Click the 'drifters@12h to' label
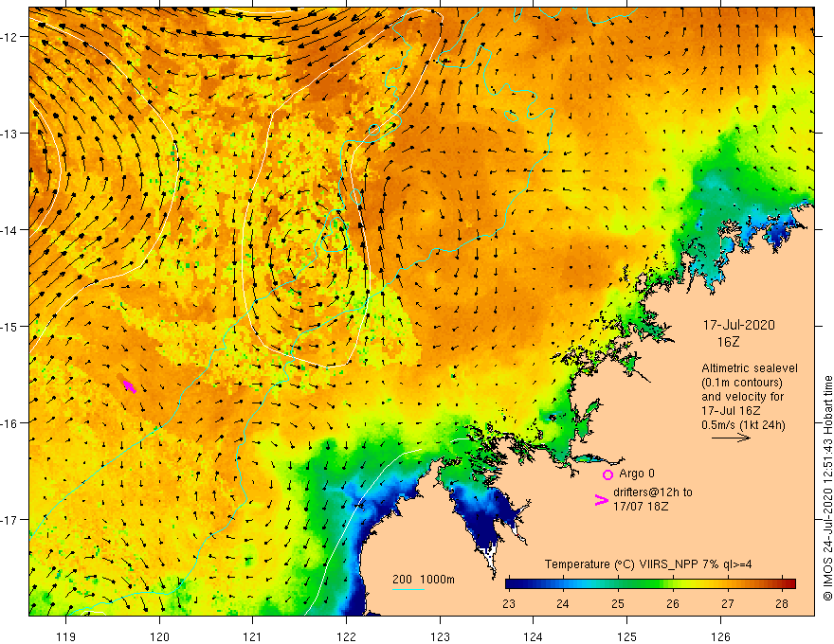The width and height of the screenshot is (834, 644). coord(653,492)
